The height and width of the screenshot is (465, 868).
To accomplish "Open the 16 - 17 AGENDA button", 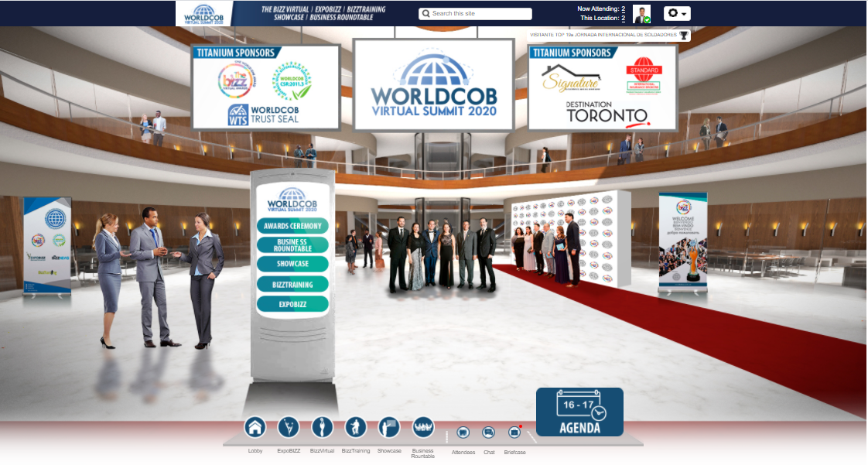I will (x=579, y=412).
